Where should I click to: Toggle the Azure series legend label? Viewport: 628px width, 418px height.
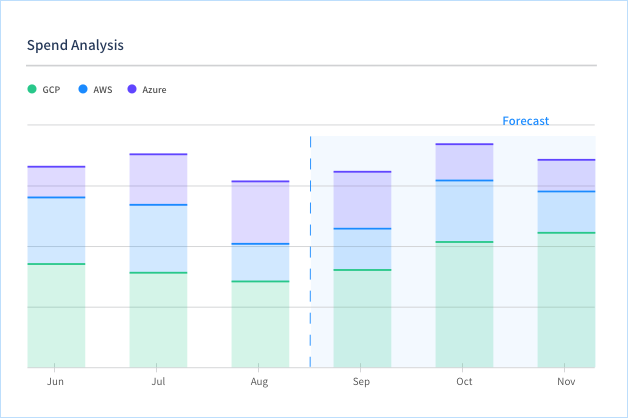click(x=154, y=90)
